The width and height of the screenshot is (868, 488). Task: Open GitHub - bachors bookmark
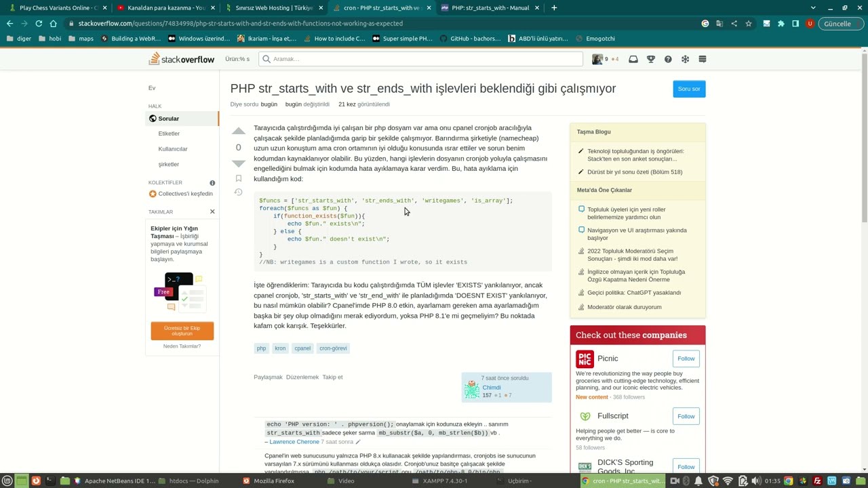pyautogui.click(x=470, y=39)
